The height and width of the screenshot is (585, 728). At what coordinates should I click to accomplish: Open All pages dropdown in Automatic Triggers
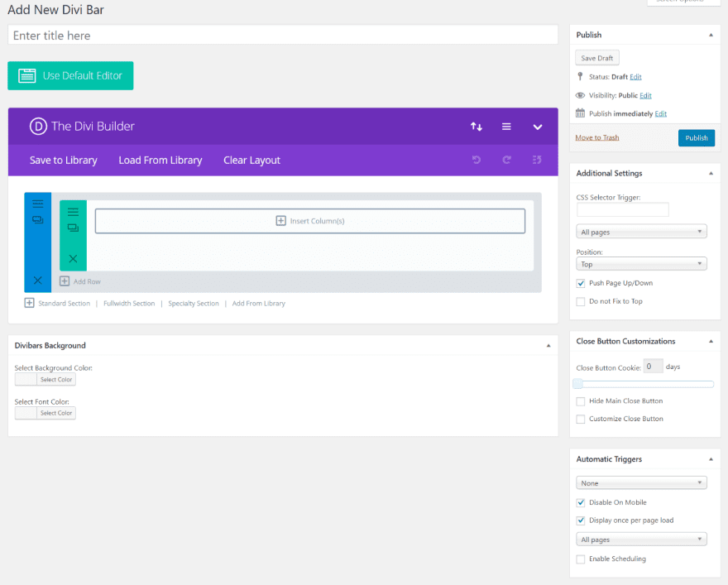pyautogui.click(x=642, y=539)
